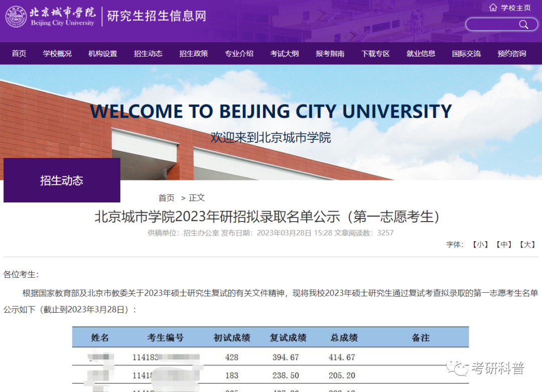Open the 学校主页 link
This screenshot has width=542, height=392.
pyautogui.click(x=516, y=8)
